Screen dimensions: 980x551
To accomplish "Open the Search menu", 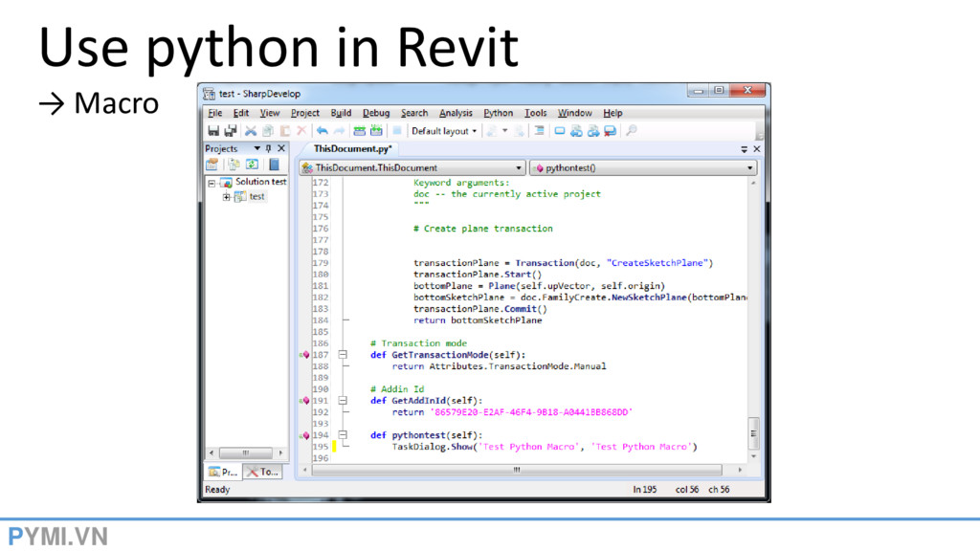I will tap(414, 113).
